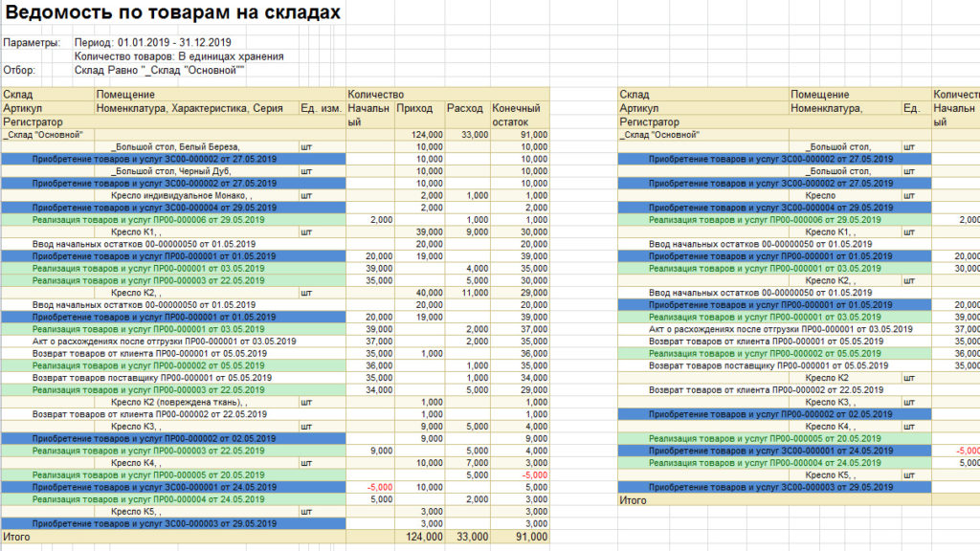Select left row "Возврат от клиента ПР00-000002 от 22.05.2019"
This screenshot has width=980, height=551.
point(174,414)
